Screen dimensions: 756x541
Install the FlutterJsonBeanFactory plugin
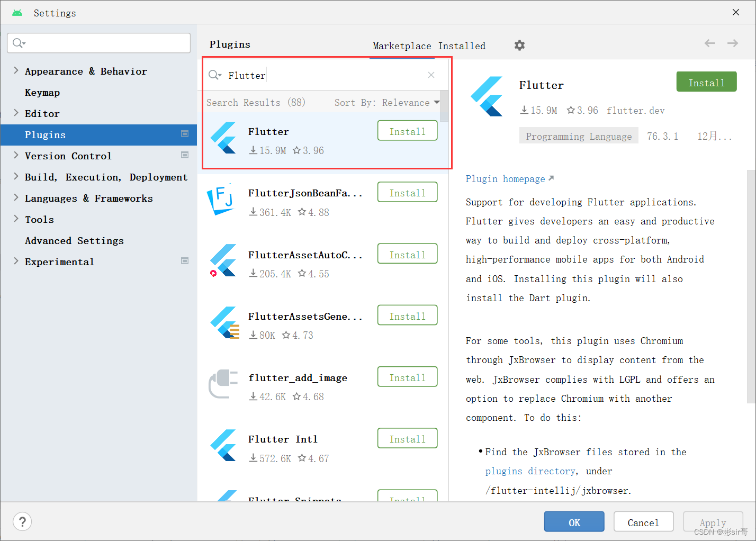[408, 193]
